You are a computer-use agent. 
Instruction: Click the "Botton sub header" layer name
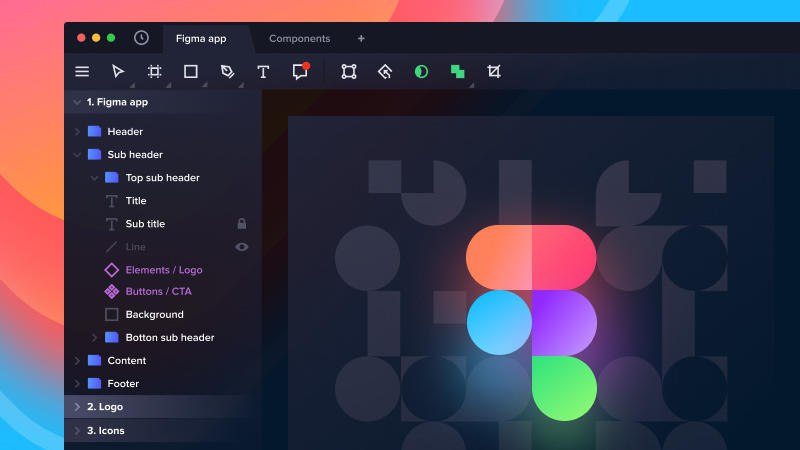[170, 338]
